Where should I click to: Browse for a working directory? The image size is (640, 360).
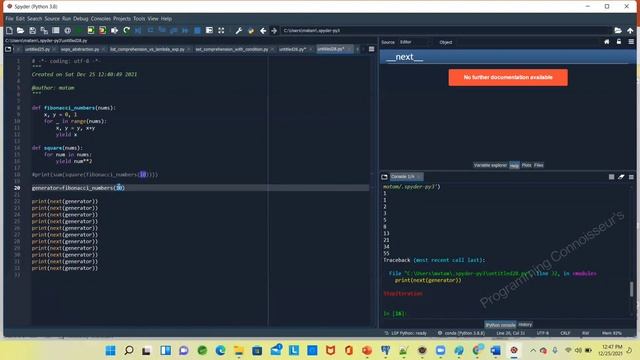pos(618,31)
